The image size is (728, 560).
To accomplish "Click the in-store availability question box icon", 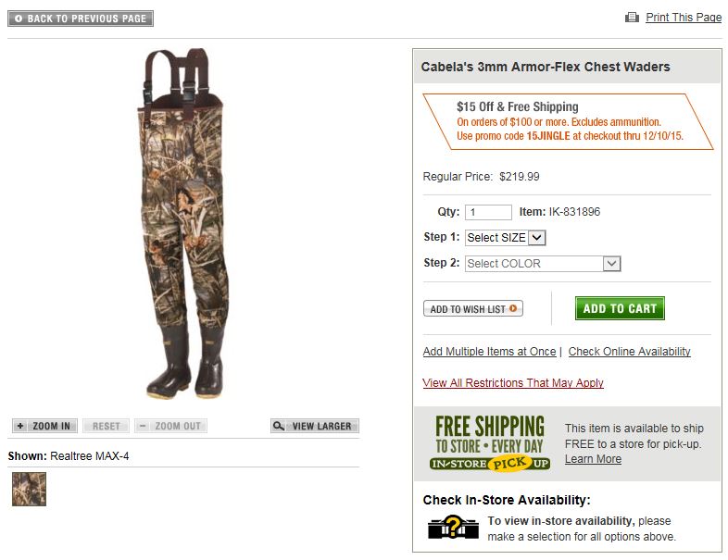I will (451, 527).
